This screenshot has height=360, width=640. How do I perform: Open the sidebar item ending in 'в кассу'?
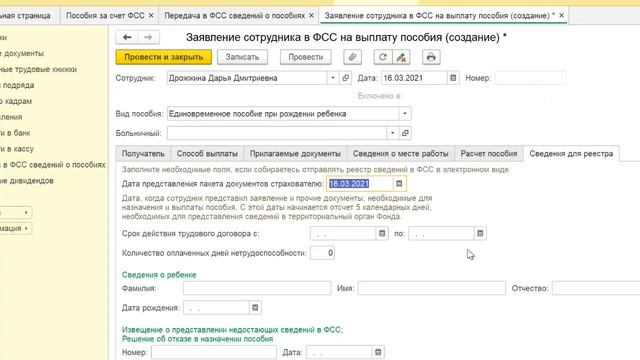click(17, 149)
